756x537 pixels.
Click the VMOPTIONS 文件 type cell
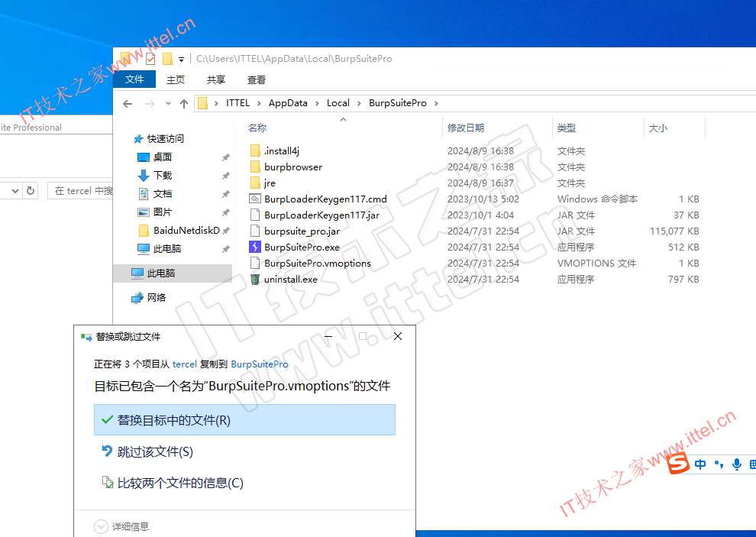tap(597, 263)
